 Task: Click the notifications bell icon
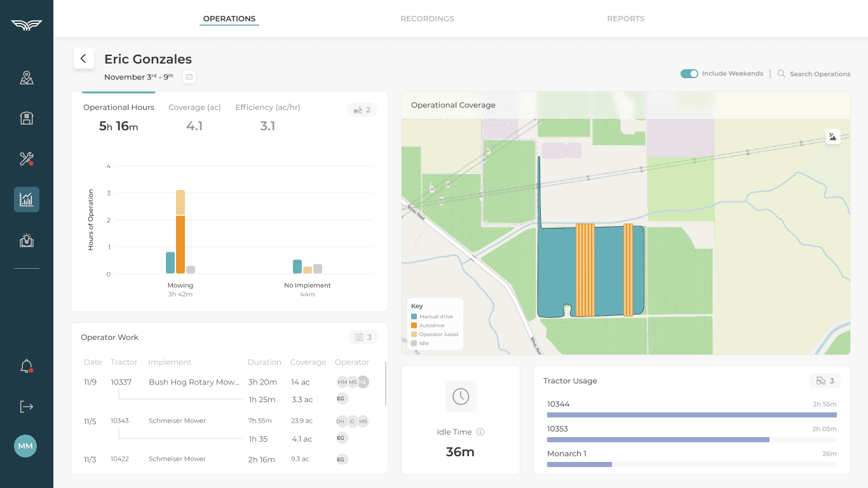coord(26,367)
